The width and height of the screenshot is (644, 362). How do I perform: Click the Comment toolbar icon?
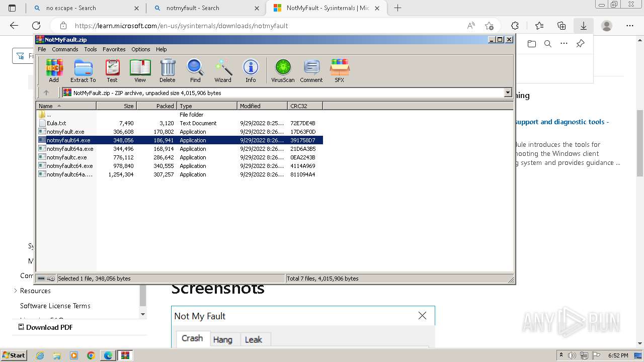click(311, 71)
